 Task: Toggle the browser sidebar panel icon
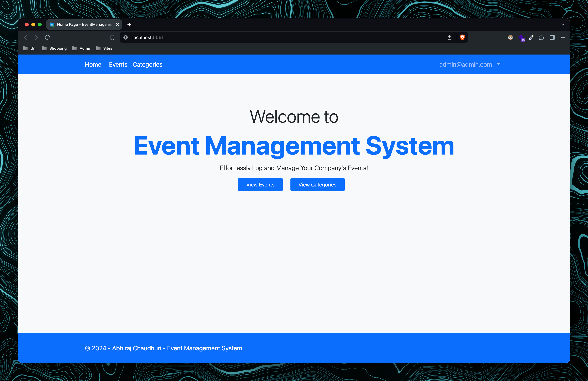552,38
